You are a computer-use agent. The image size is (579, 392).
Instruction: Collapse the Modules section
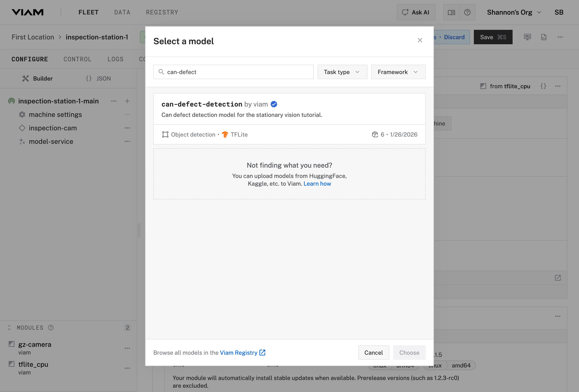pyautogui.click(x=9, y=328)
